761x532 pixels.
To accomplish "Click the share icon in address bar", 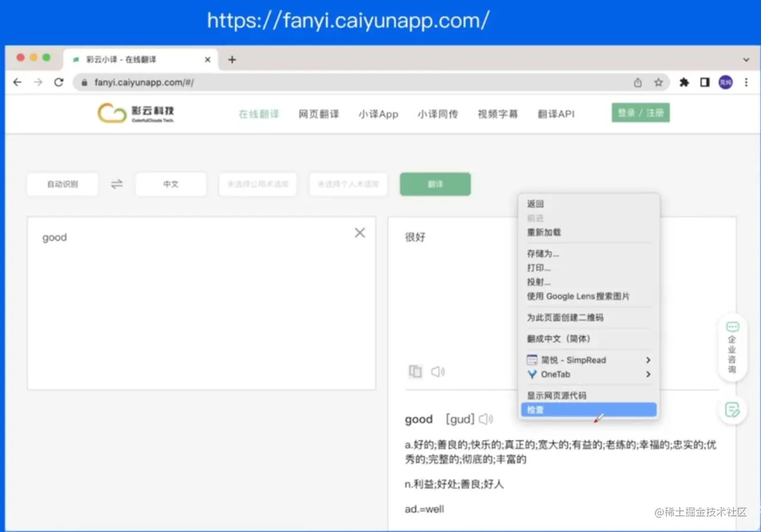I will pos(638,82).
